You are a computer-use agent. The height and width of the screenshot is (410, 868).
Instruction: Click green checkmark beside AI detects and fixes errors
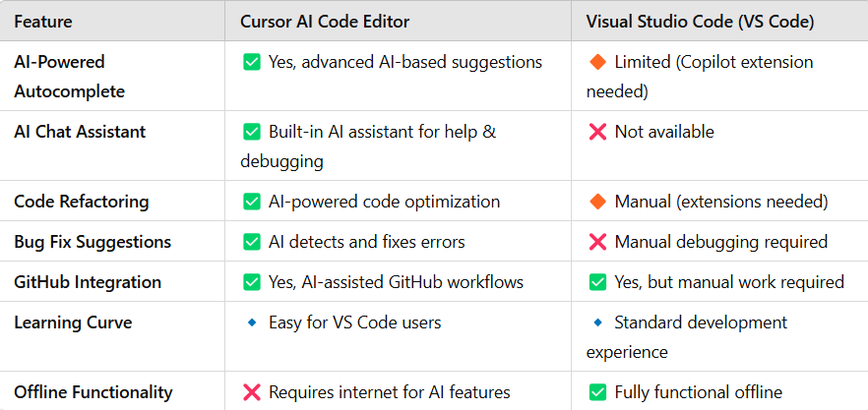tap(252, 242)
